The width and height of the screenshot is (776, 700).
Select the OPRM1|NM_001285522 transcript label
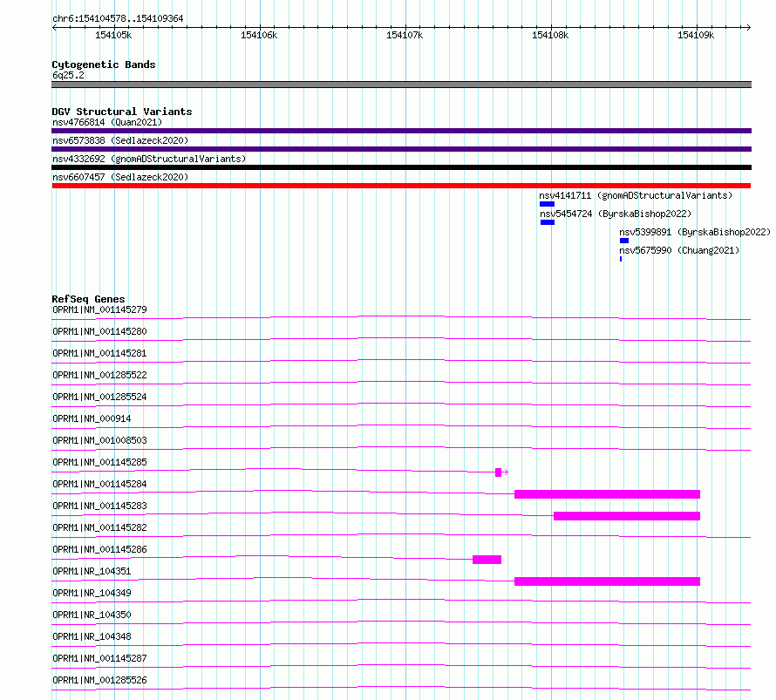(99, 375)
